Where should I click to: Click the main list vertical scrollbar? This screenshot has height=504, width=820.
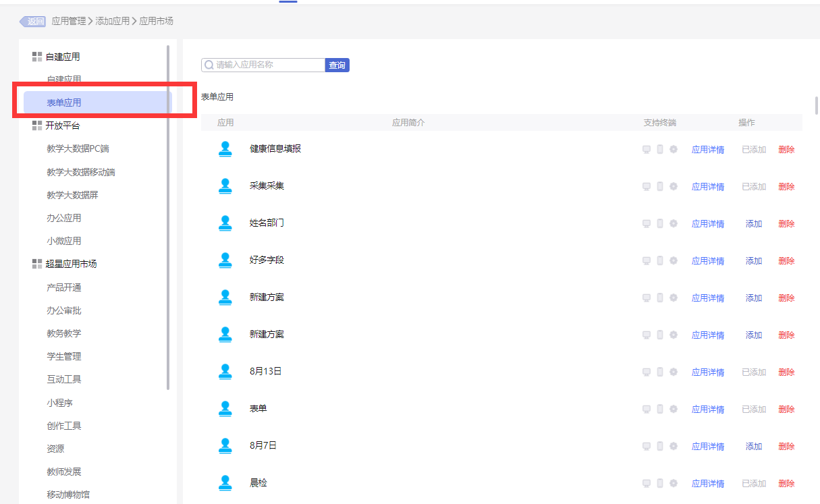817,106
